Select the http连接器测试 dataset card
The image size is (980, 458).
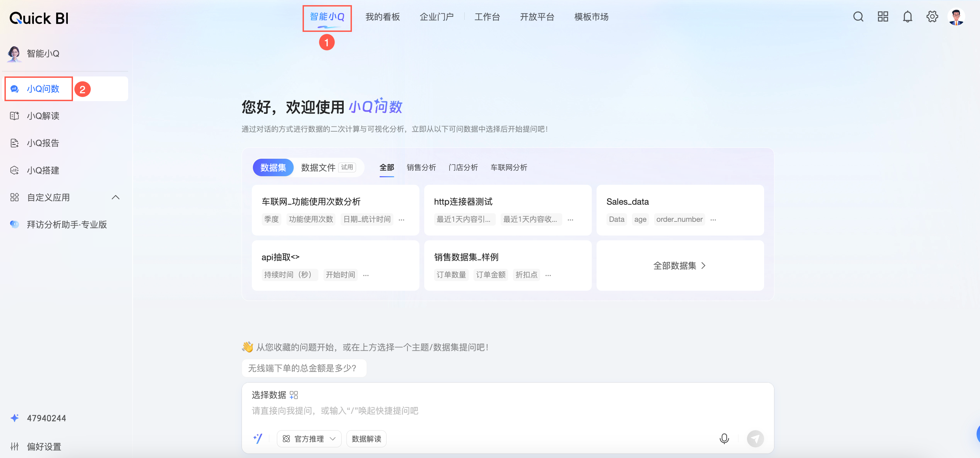[x=507, y=210]
